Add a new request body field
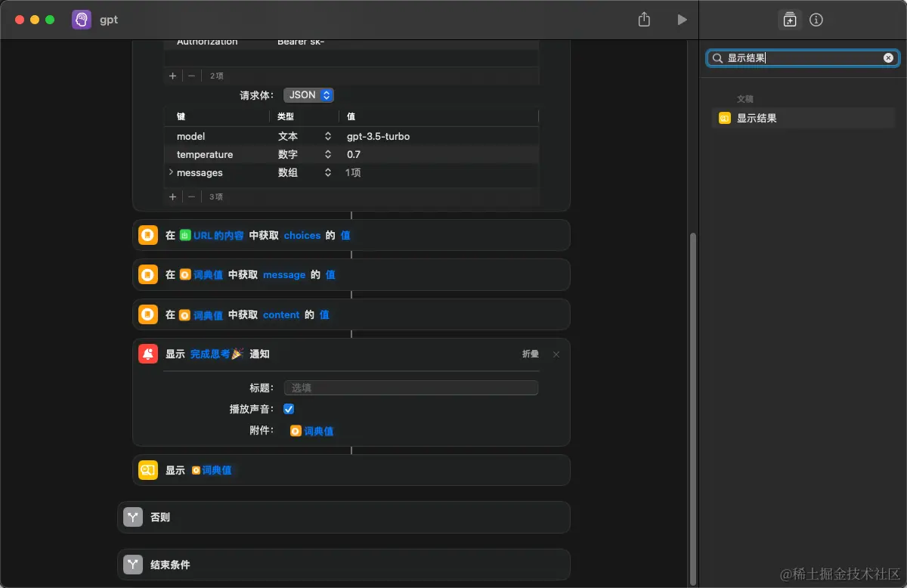The width and height of the screenshot is (907, 588). click(172, 197)
